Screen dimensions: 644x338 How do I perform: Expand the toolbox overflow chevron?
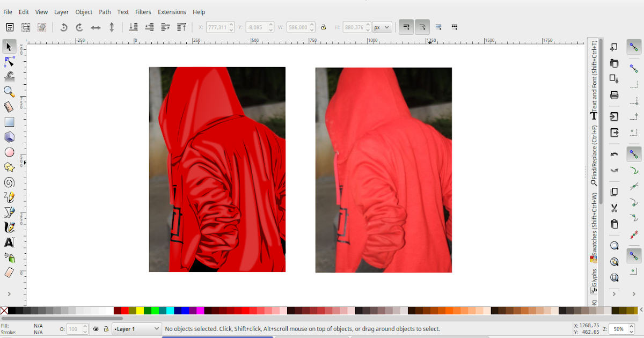coord(9,293)
